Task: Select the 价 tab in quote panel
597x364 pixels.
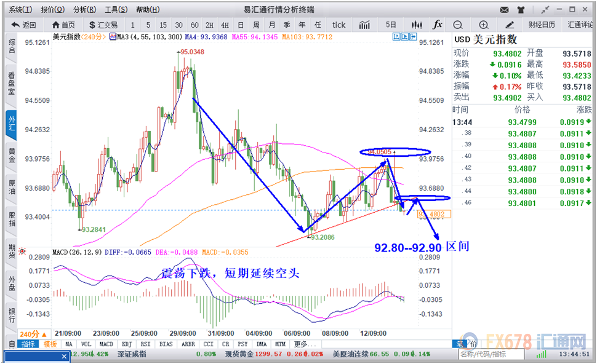Action: 473,344
